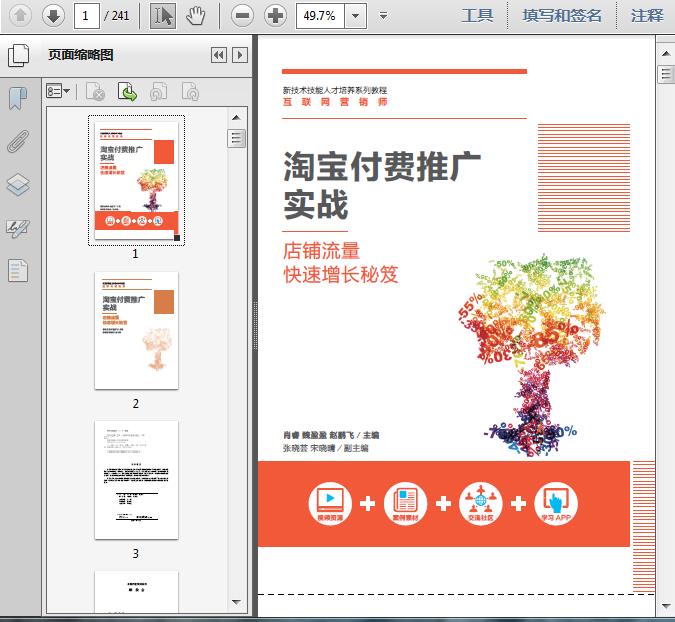The height and width of the screenshot is (622, 675).
Task: Open the 注释 pane
Action: coord(647,16)
